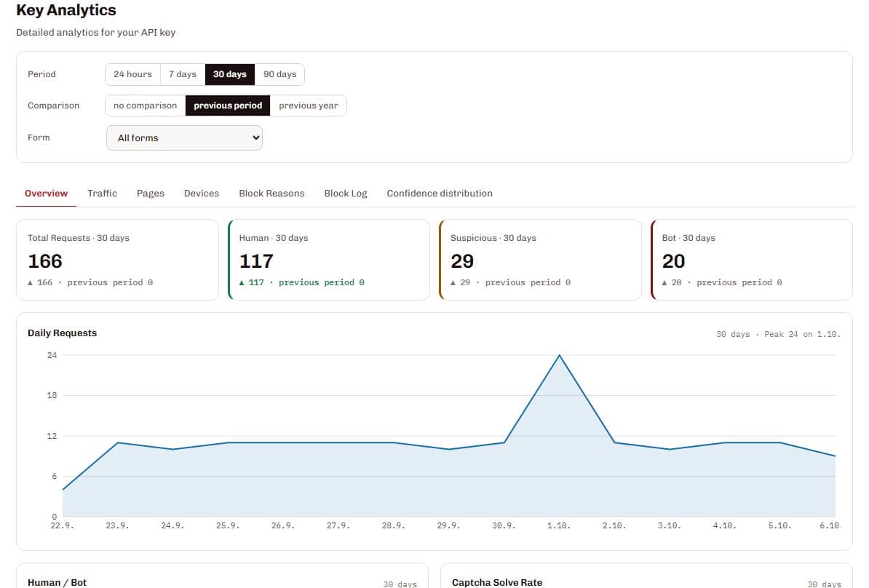Select previous period comparison

coord(228,106)
